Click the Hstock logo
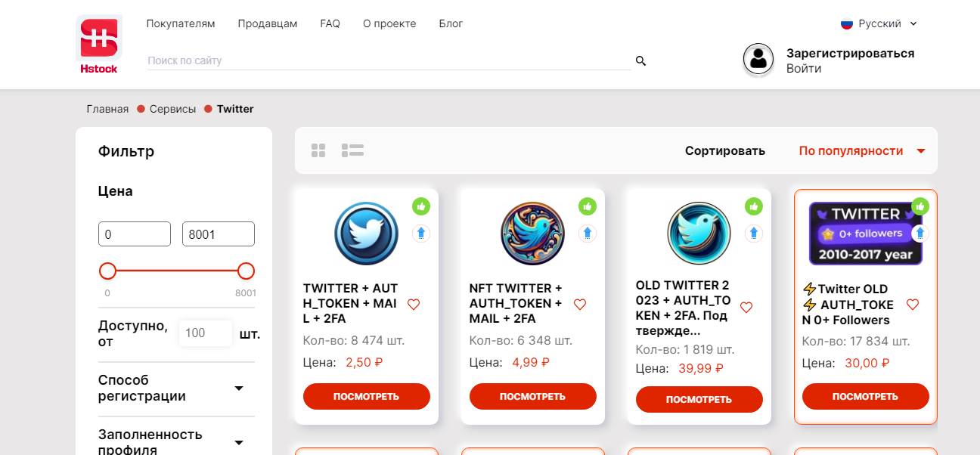980x455 pixels. (x=99, y=45)
